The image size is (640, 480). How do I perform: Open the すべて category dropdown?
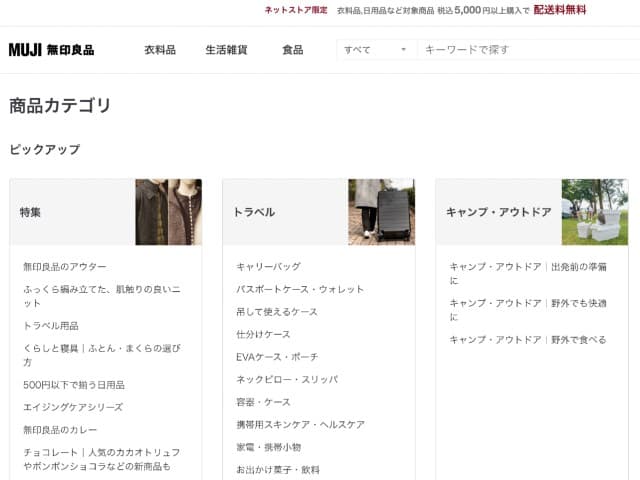pyautogui.click(x=376, y=50)
